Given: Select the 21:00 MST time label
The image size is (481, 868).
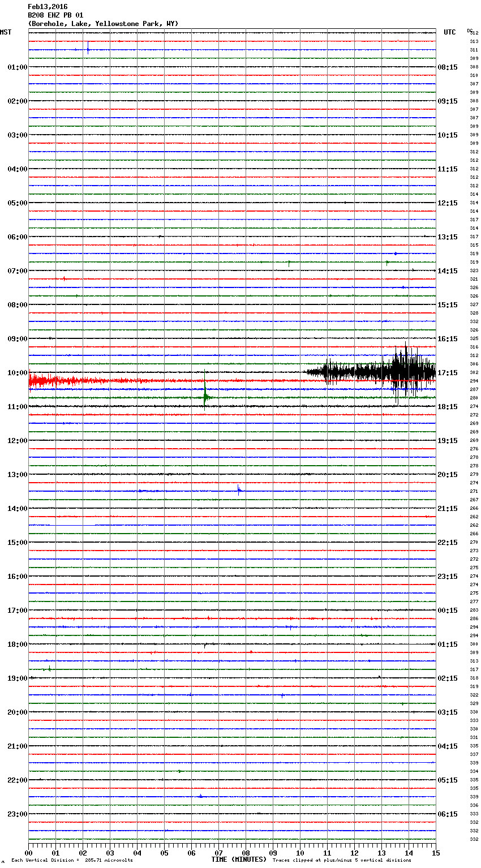Looking at the screenshot, I should point(18,746).
